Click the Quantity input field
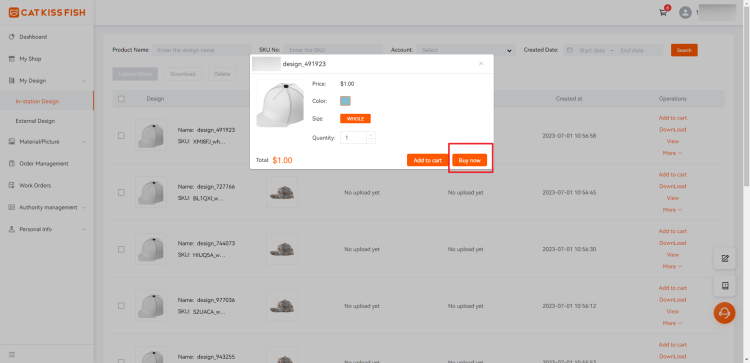The height and width of the screenshot is (363, 750). coord(353,138)
